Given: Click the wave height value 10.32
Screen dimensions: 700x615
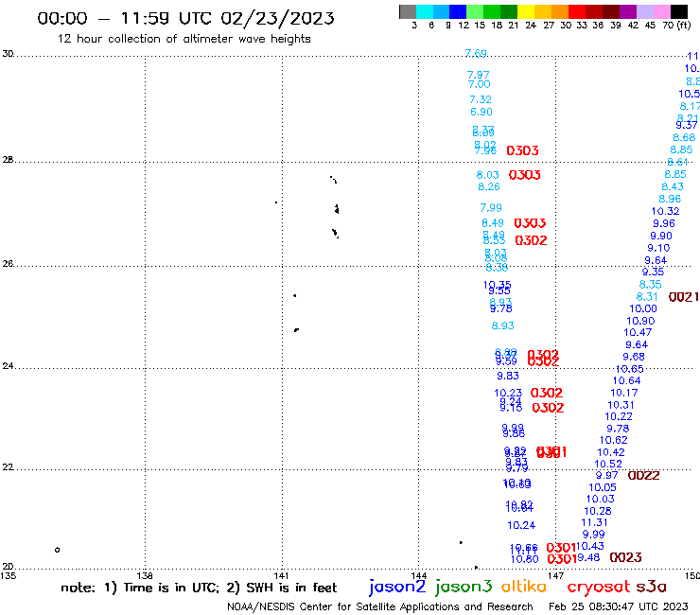Looking at the screenshot, I should [x=665, y=211].
